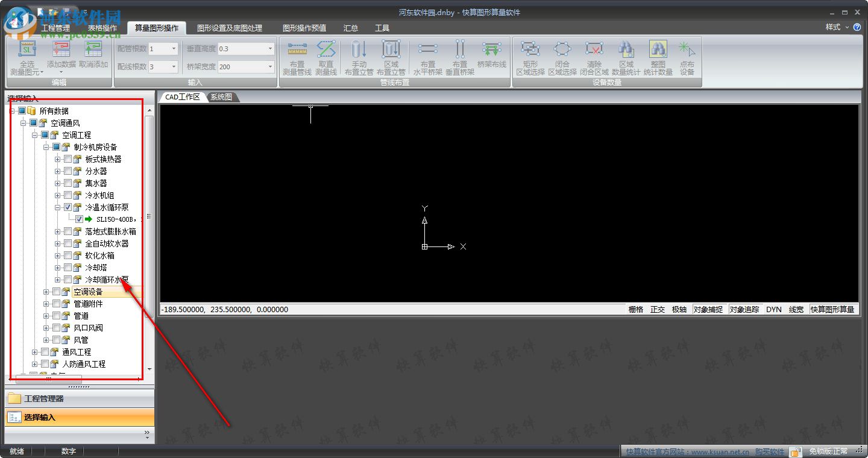
Task: Click the 工程管理器 folder icon
Action: coord(14,398)
